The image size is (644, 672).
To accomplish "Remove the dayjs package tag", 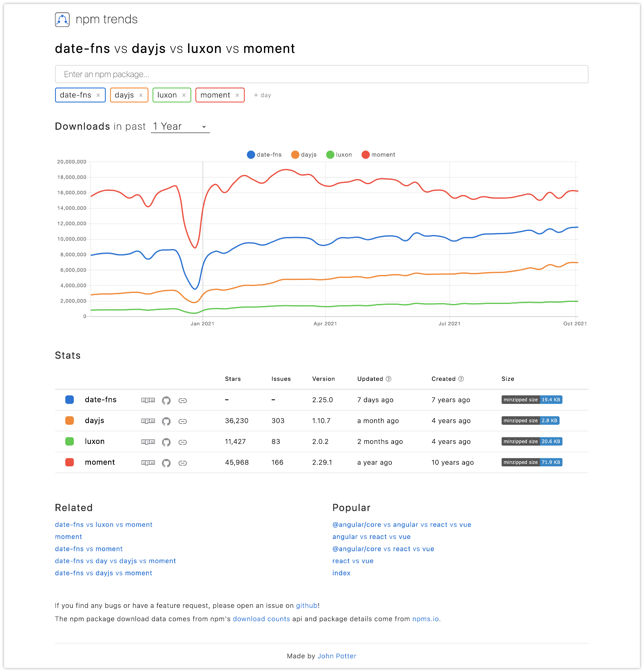I will (x=141, y=95).
